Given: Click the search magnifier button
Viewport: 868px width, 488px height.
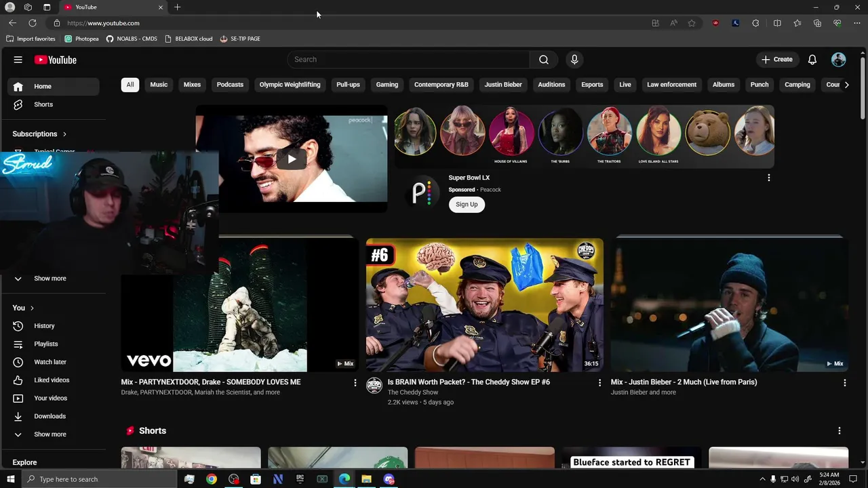Looking at the screenshot, I should click(544, 60).
